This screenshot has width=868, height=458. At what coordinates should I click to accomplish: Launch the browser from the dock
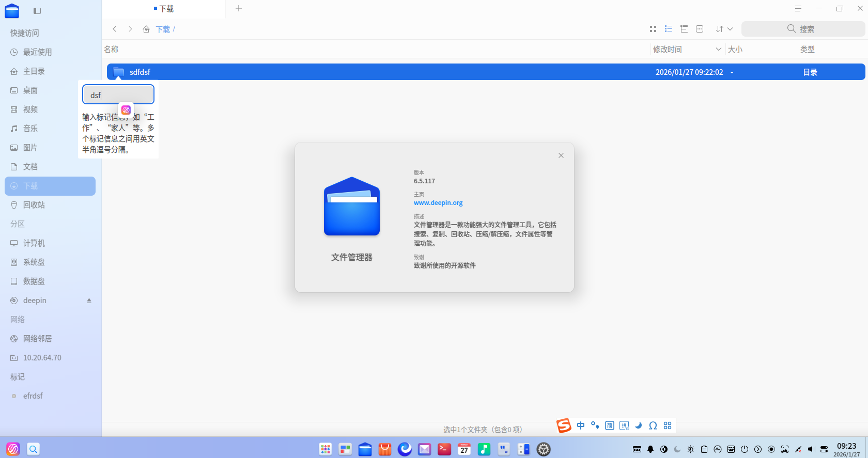(x=405, y=449)
